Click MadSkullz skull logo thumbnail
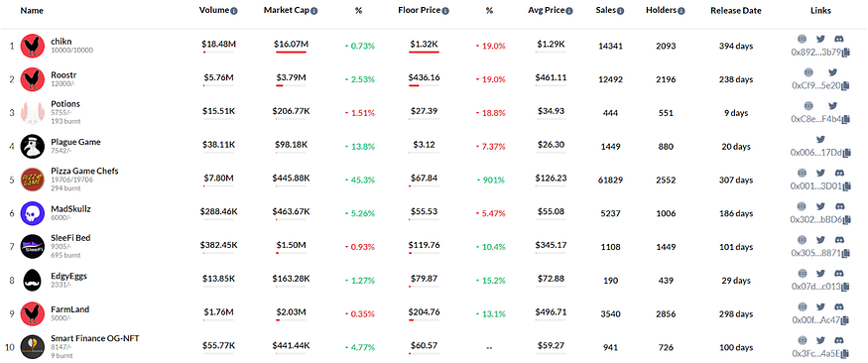 coord(32,213)
